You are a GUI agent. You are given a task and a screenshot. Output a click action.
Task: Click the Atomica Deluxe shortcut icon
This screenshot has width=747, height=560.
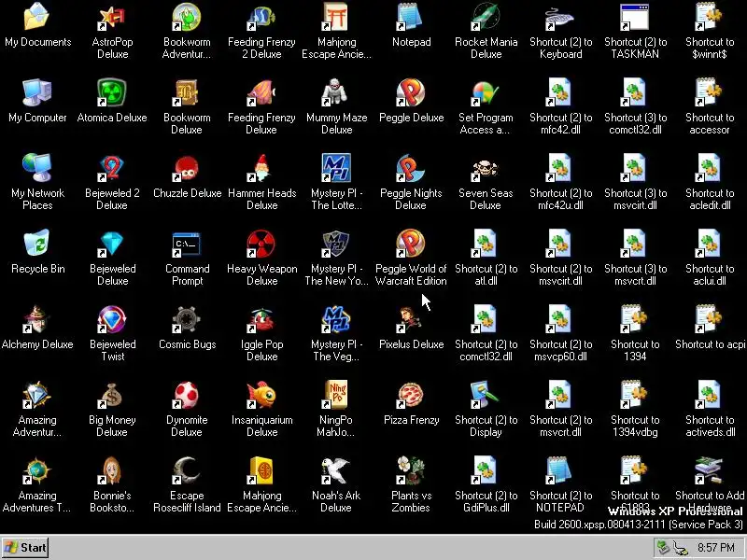[112, 92]
